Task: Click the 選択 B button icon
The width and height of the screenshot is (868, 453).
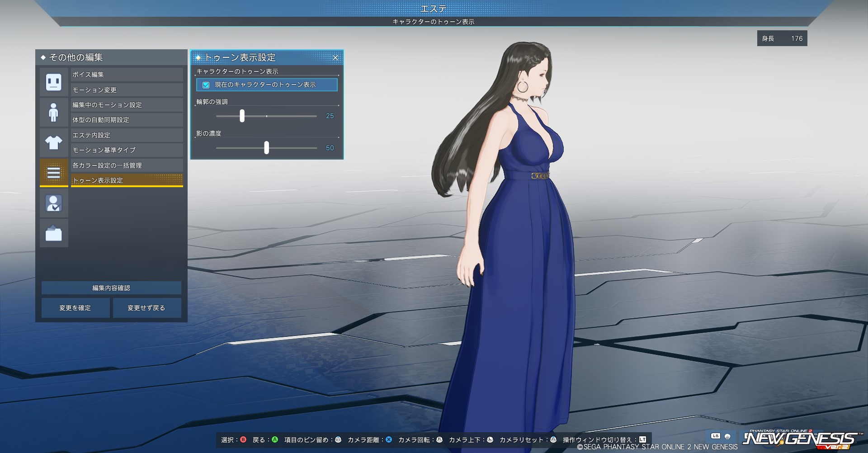Action: [x=243, y=439]
